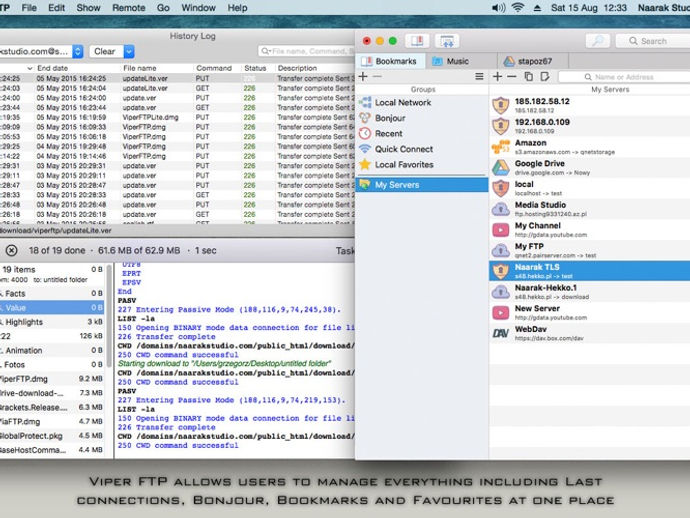This screenshot has width=690, height=518.
Task: Click the shield icon for 185.182.58.12
Action: click(x=501, y=106)
